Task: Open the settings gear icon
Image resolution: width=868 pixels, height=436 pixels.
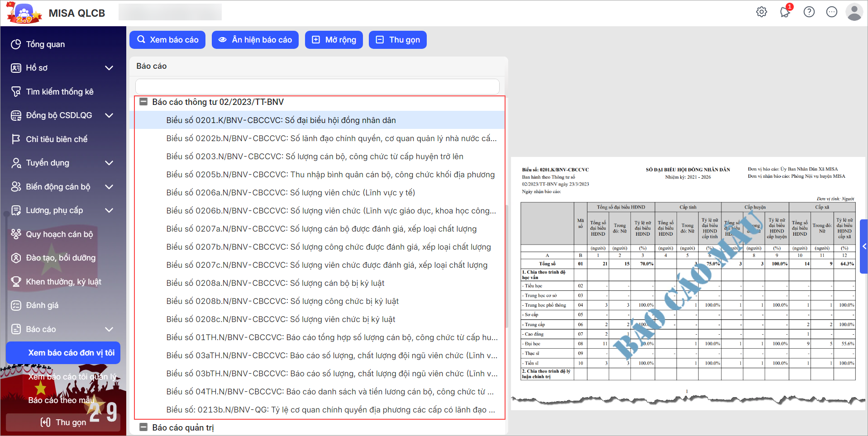Action: [x=762, y=12]
